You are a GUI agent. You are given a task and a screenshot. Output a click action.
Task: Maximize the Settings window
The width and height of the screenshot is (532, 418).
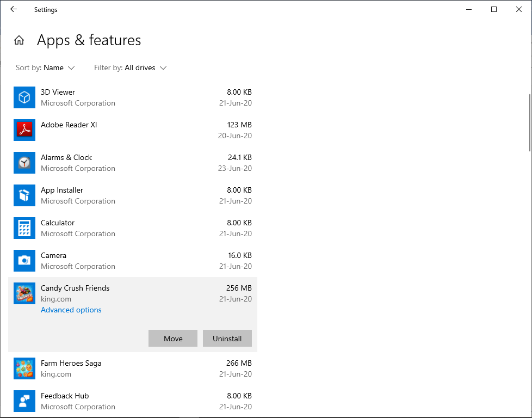[x=494, y=9]
